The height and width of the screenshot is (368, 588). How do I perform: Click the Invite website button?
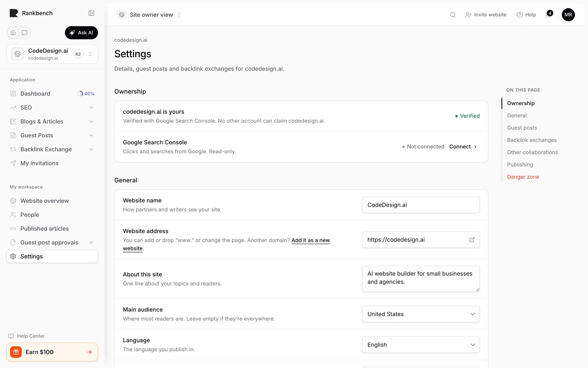pyautogui.click(x=486, y=15)
